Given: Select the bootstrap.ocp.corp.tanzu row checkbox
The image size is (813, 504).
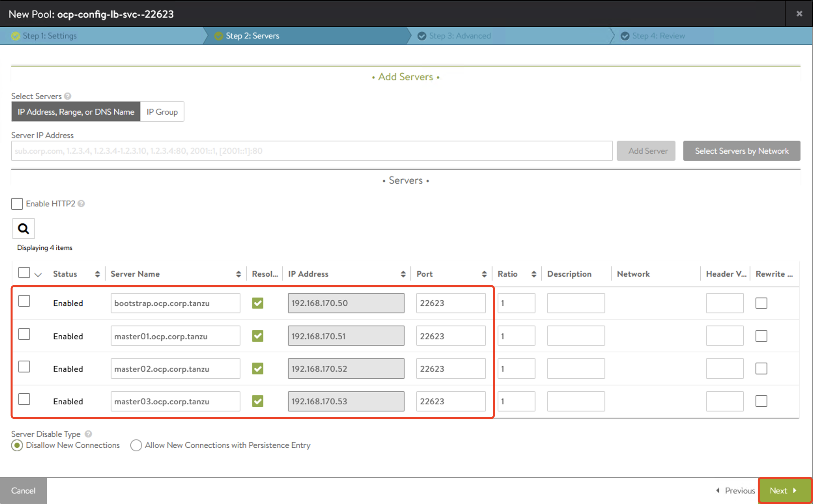Looking at the screenshot, I should tap(24, 301).
